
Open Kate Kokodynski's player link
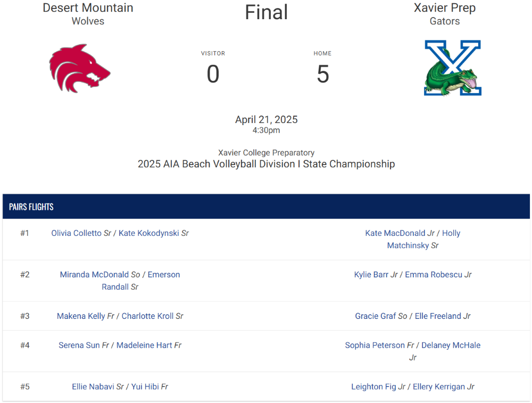pos(148,233)
